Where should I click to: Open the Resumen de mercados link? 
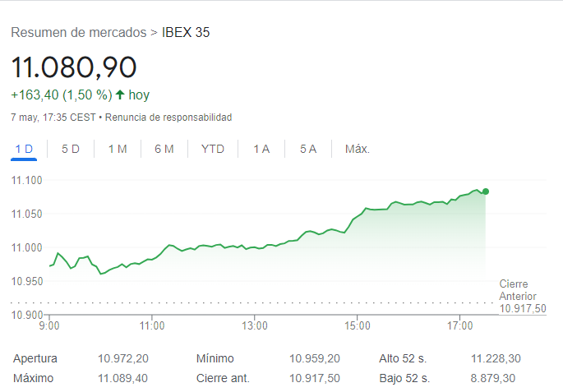point(78,33)
